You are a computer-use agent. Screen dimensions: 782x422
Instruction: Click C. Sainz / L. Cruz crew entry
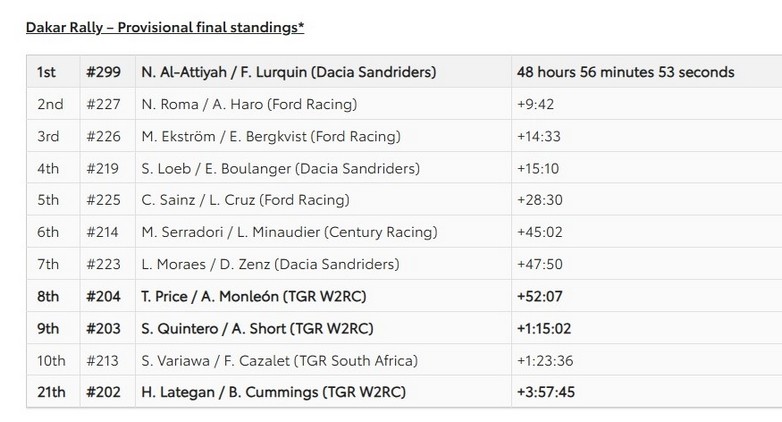[246, 200]
